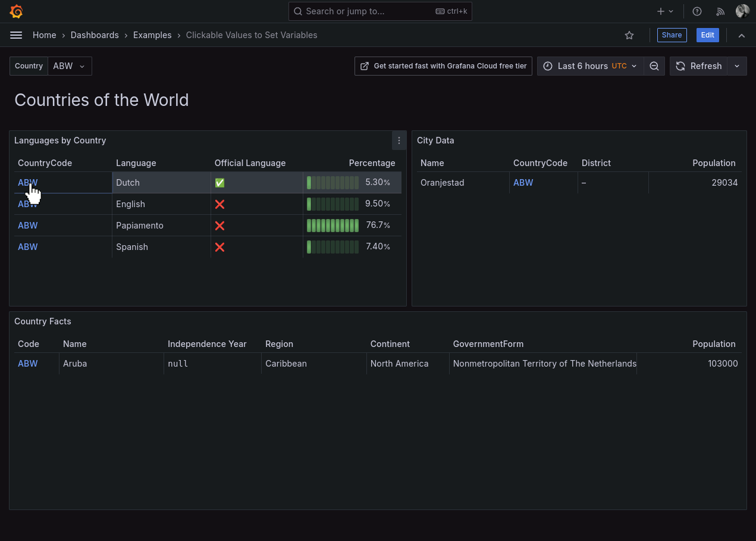Open the Grafana home via the logo
The image size is (756, 541).
coord(16,11)
